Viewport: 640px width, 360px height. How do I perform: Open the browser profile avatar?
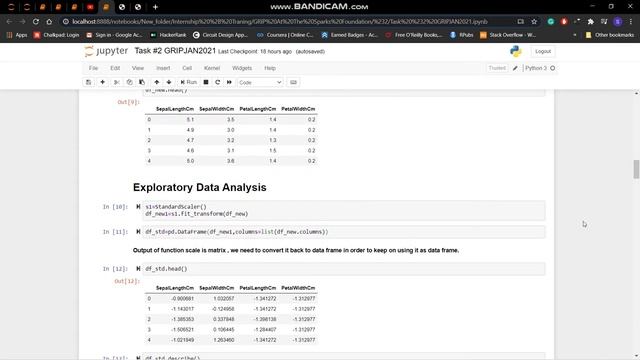pos(618,21)
